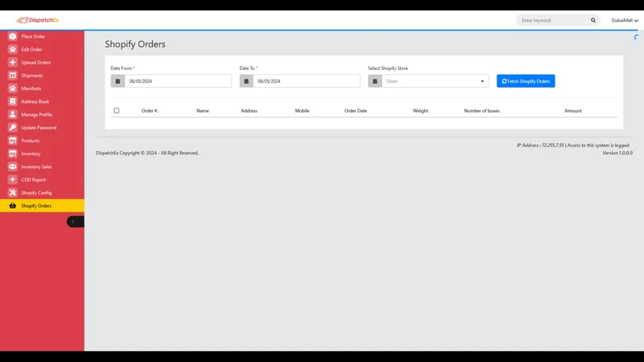Image resolution: width=644 pixels, height=362 pixels.
Task: Click the Update Password key icon
Action: click(x=13, y=128)
